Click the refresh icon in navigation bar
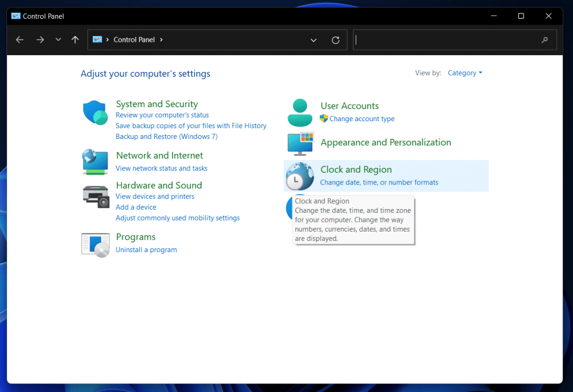573x392 pixels. (335, 40)
